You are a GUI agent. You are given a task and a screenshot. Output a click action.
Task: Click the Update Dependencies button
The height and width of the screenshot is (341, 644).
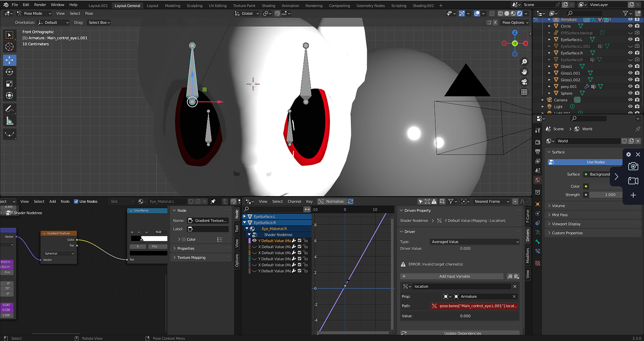click(460, 333)
